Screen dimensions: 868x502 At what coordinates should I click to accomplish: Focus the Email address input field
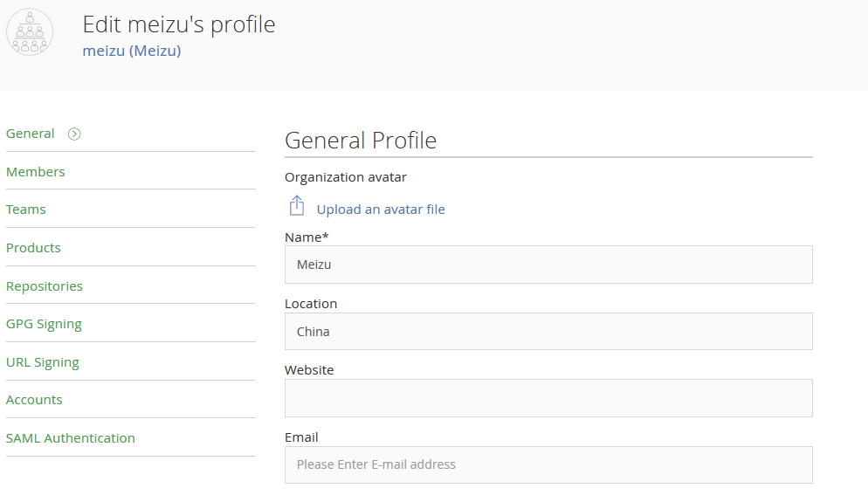click(x=548, y=464)
